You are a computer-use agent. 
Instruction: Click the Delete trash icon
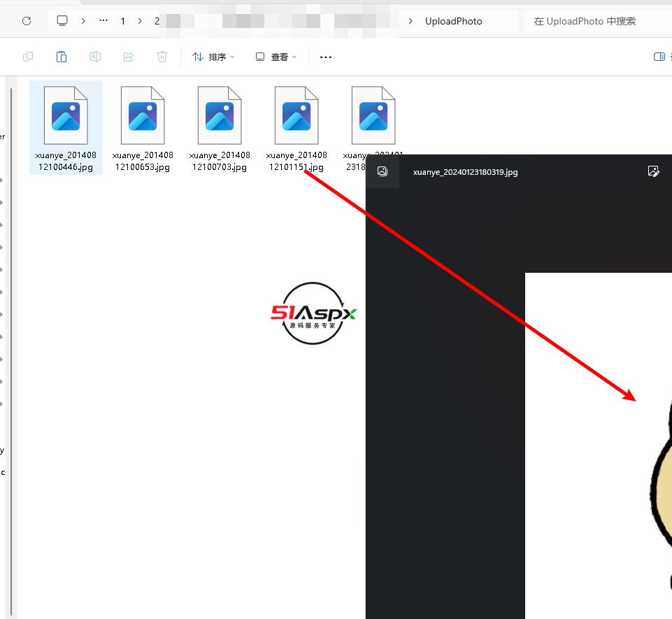(x=162, y=57)
